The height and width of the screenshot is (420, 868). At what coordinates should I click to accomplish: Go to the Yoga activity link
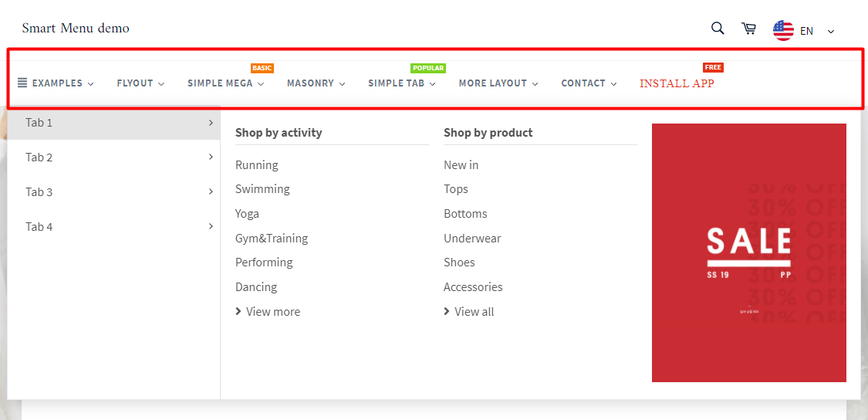coord(247,214)
